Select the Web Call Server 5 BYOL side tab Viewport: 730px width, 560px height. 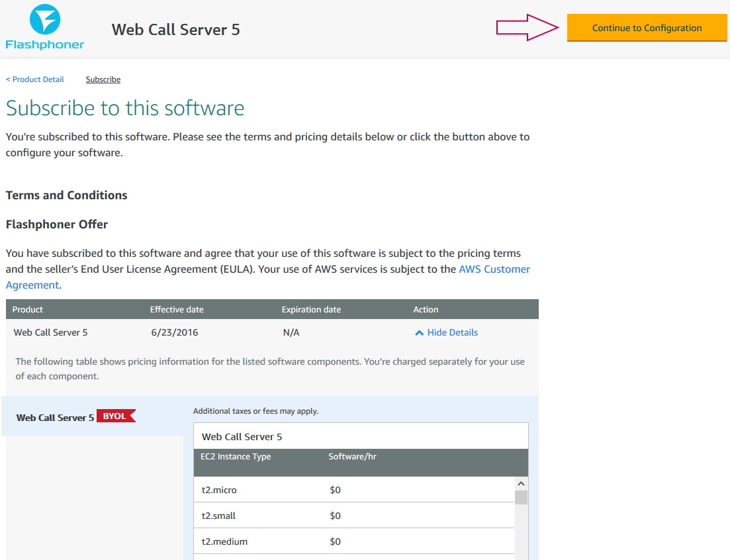pyautogui.click(x=56, y=418)
